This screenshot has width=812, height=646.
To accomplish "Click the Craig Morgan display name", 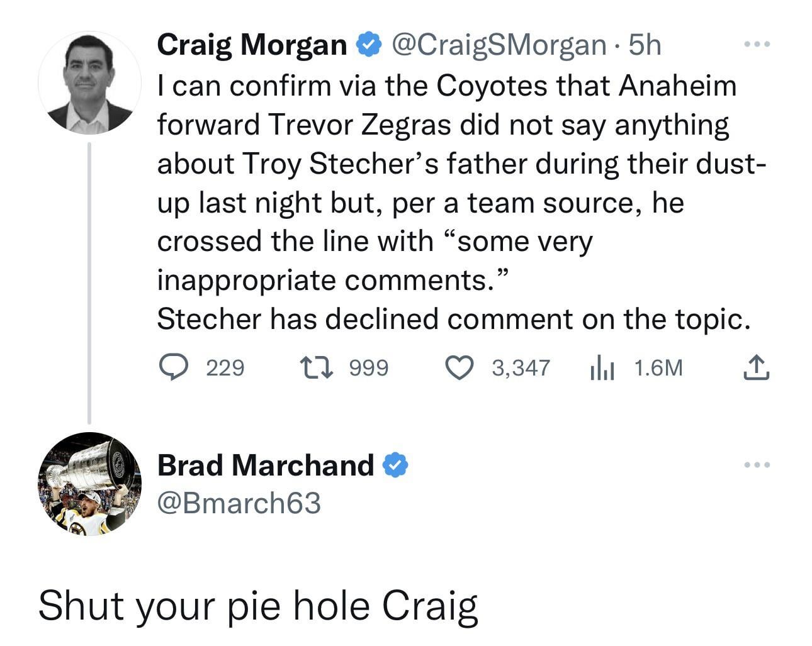I will point(252,45).
